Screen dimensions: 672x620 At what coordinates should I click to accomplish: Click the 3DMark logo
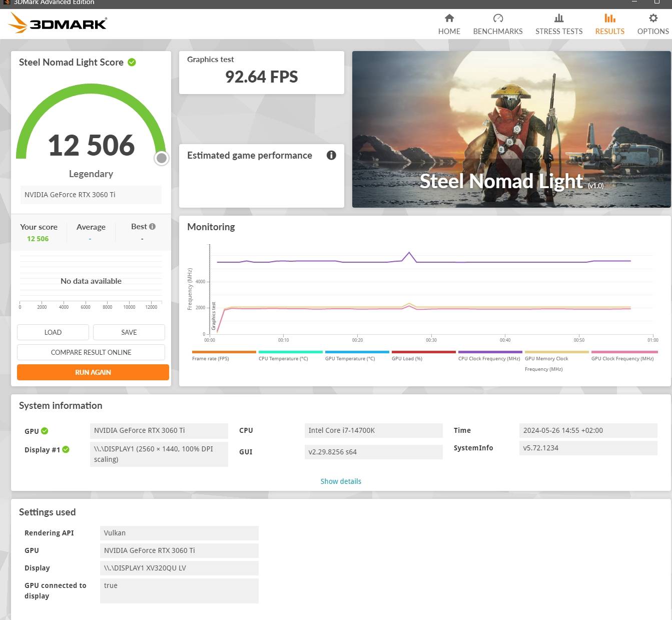point(57,23)
